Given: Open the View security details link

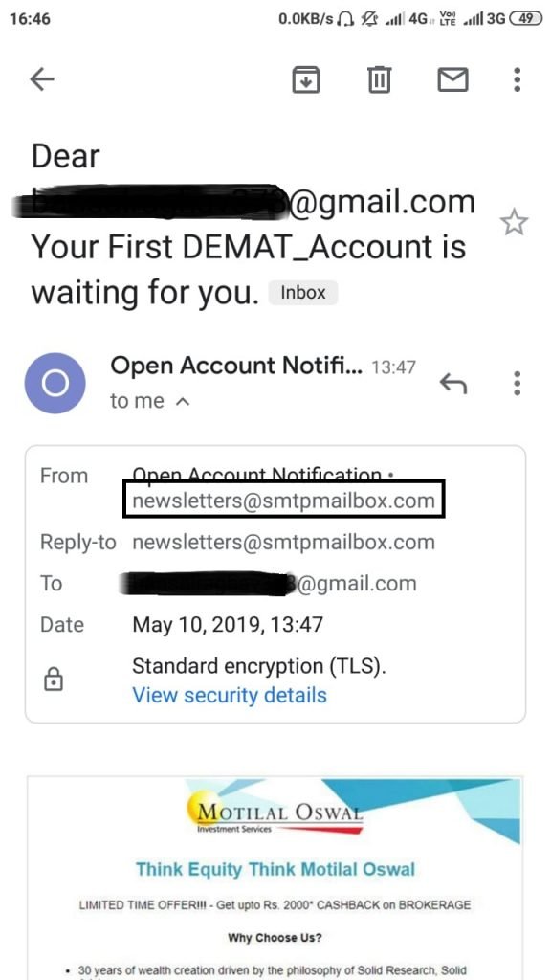Looking at the screenshot, I should pyautogui.click(x=230, y=695).
